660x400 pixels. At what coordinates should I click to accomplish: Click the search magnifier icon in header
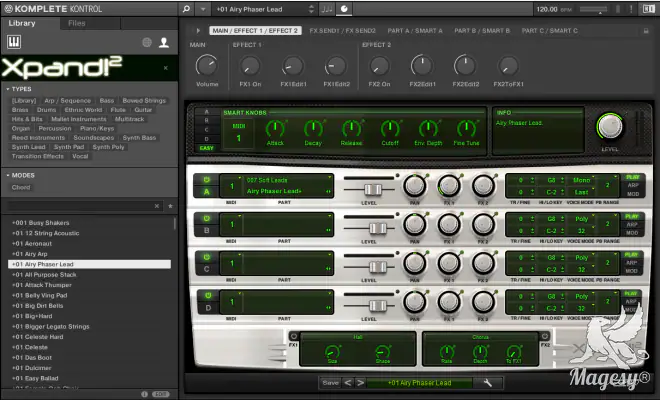click(186, 9)
